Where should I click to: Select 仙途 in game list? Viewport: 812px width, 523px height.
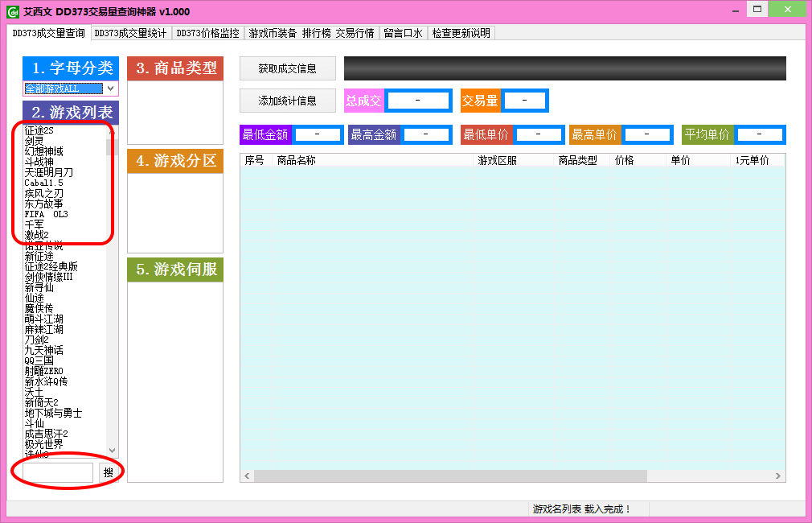pyautogui.click(x=35, y=298)
